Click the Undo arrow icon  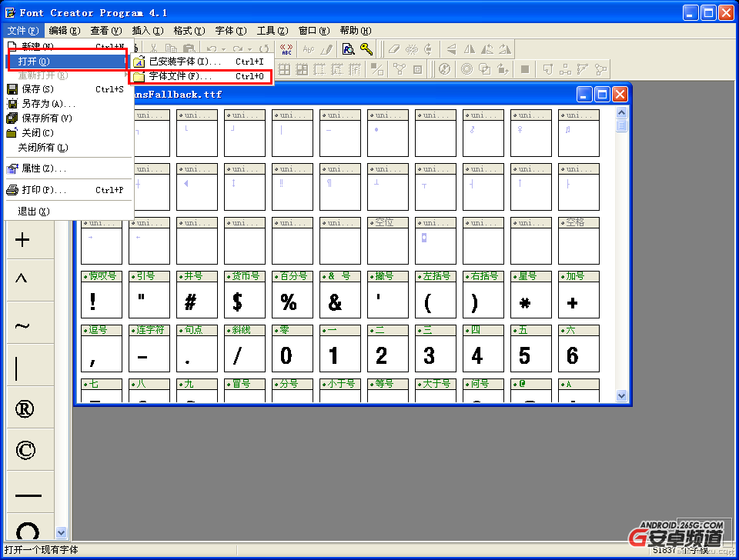click(x=212, y=48)
